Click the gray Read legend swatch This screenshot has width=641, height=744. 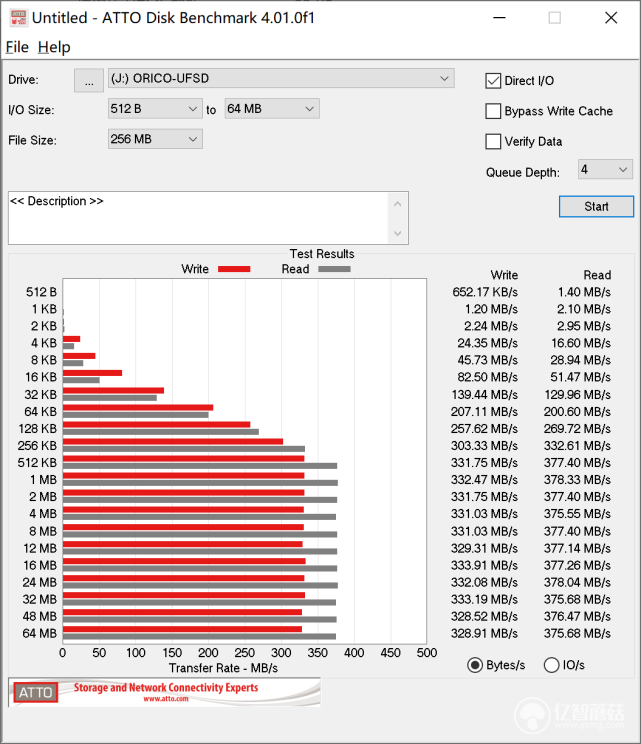tap(334, 269)
